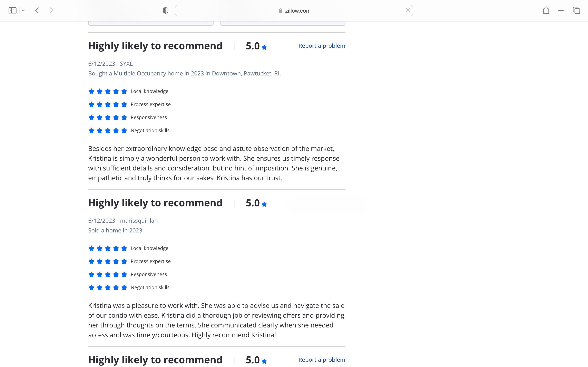Click SYXL review's Local knowledge stars
The image size is (588, 367).
pyautogui.click(x=108, y=92)
